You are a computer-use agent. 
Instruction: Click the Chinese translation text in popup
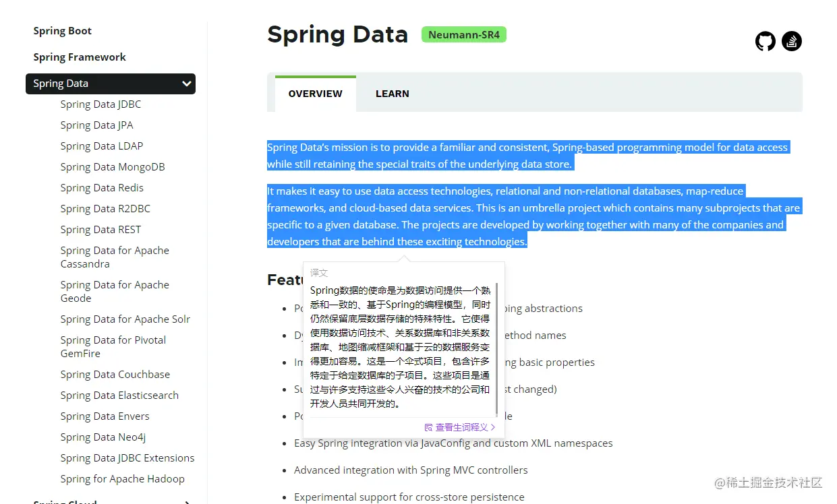[400, 347]
